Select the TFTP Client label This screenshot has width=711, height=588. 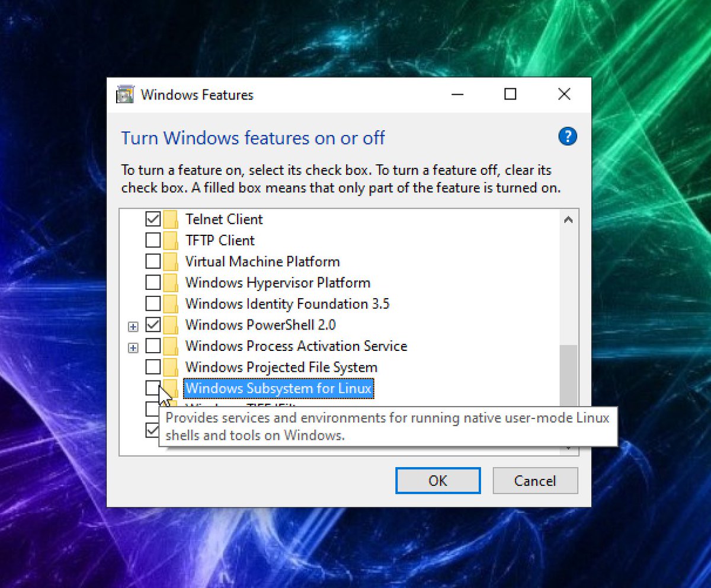[220, 241]
